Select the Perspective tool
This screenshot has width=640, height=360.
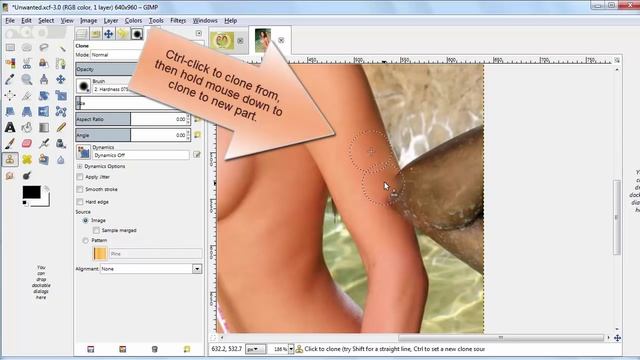(x=27, y=111)
